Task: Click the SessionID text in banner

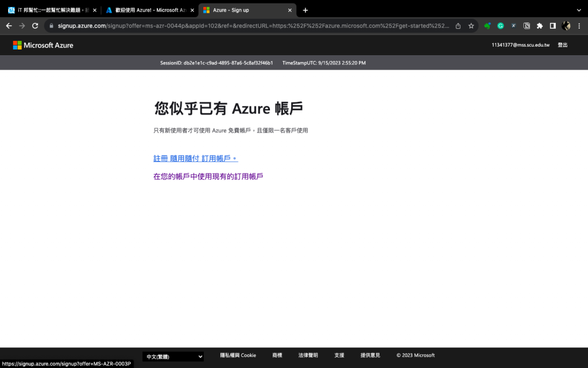Action: click(216, 63)
